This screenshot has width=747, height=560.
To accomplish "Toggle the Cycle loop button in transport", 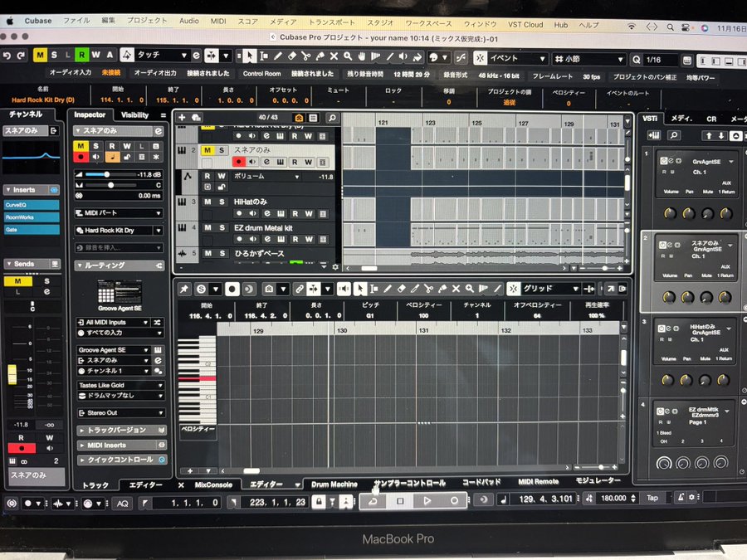I will coord(373,500).
